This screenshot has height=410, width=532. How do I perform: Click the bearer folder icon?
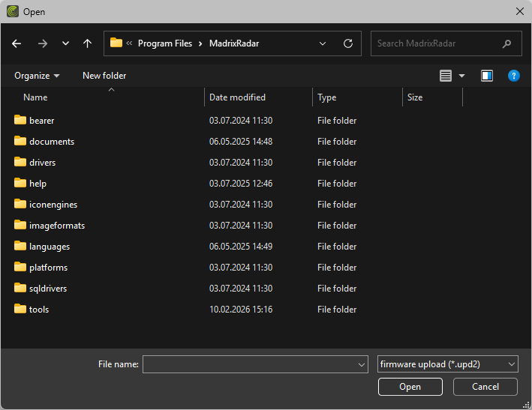tap(20, 120)
